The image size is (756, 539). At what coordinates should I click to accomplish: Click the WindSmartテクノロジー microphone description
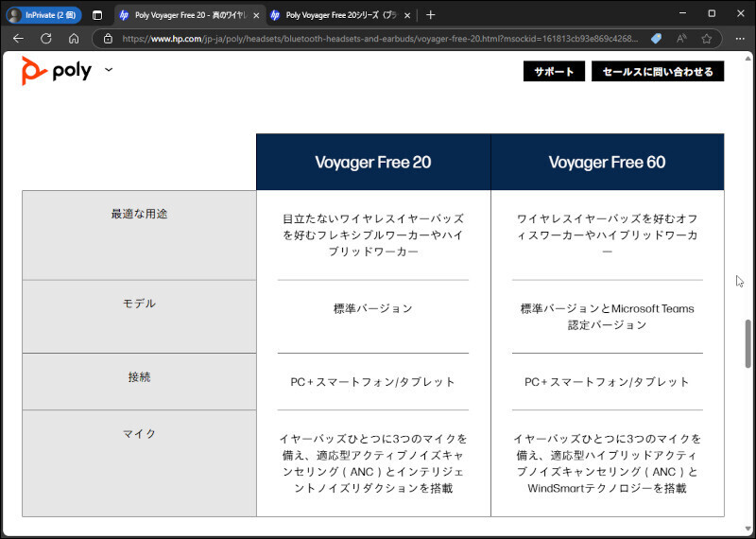point(608,463)
